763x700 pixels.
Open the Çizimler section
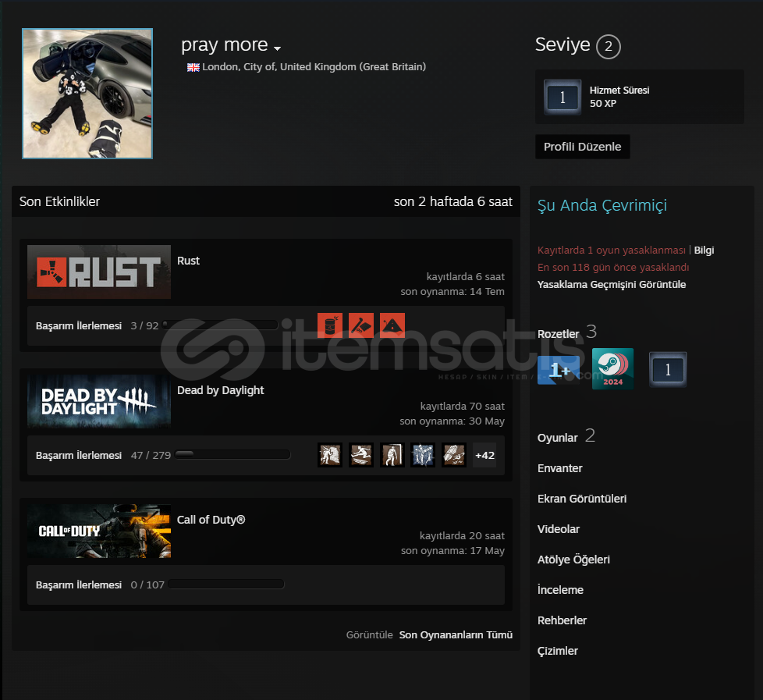(x=557, y=652)
